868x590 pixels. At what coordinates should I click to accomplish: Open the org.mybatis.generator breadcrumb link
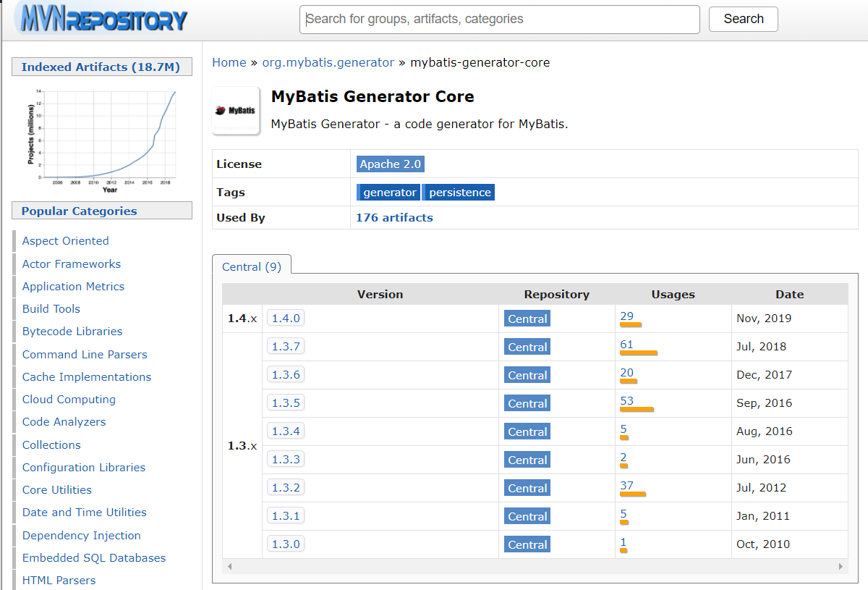tap(328, 62)
